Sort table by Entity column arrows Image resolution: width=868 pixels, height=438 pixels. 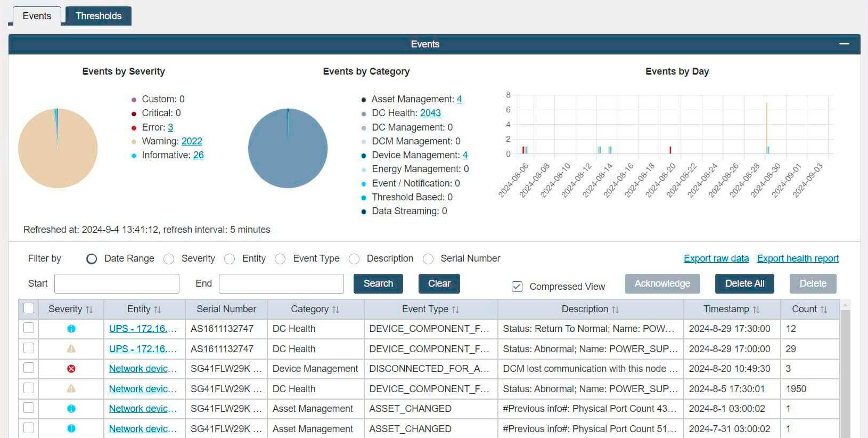click(157, 310)
